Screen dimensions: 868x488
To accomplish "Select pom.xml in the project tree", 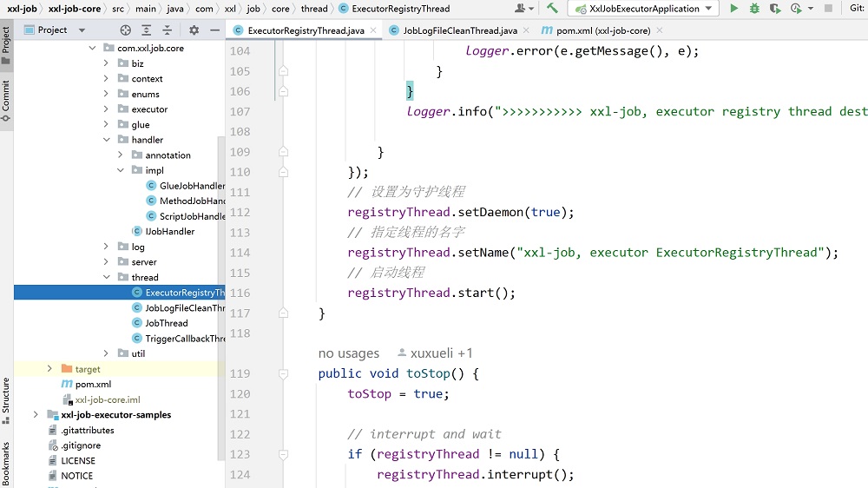I will [86, 384].
